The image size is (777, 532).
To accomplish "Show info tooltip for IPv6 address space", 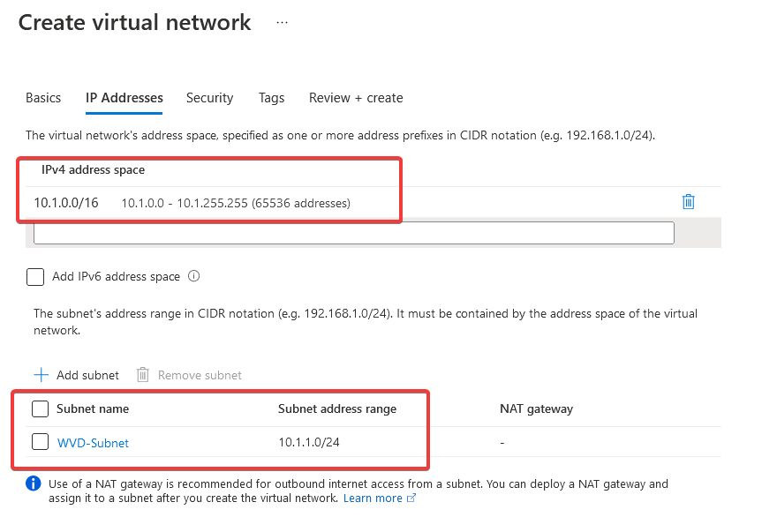I will (x=193, y=276).
